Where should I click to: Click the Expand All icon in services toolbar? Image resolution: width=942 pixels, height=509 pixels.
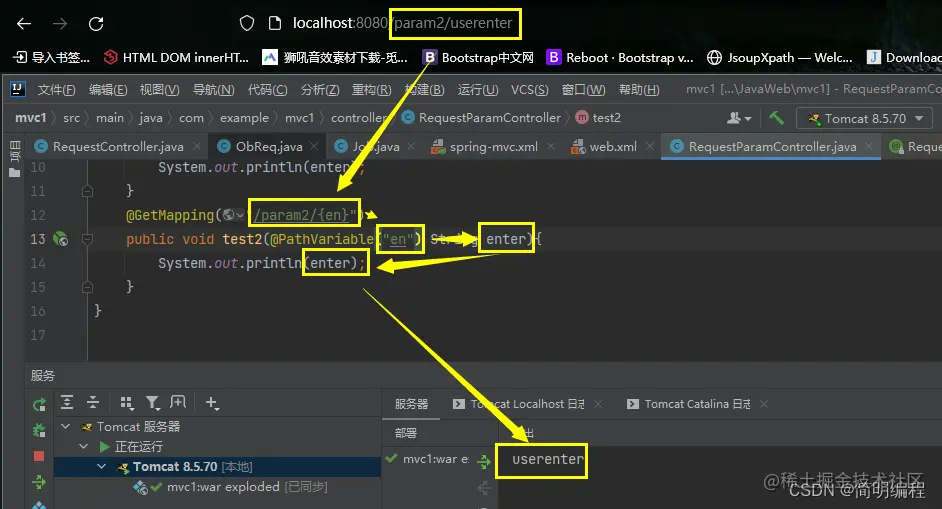(x=67, y=403)
